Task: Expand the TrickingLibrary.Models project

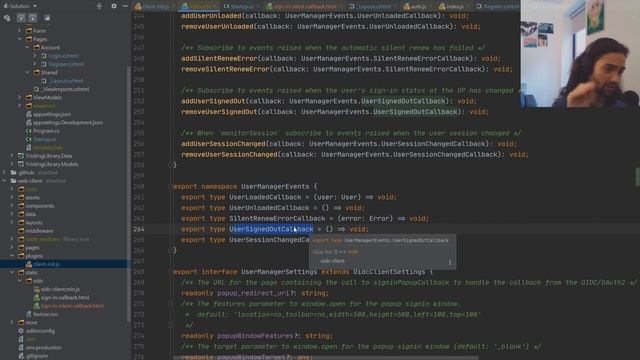Action: point(11,164)
